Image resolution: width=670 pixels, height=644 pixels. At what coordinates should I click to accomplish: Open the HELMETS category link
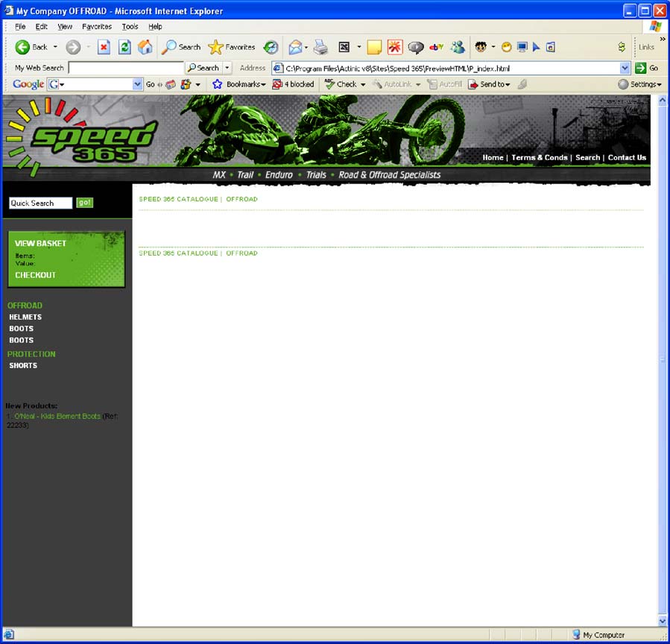click(x=25, y=318)
